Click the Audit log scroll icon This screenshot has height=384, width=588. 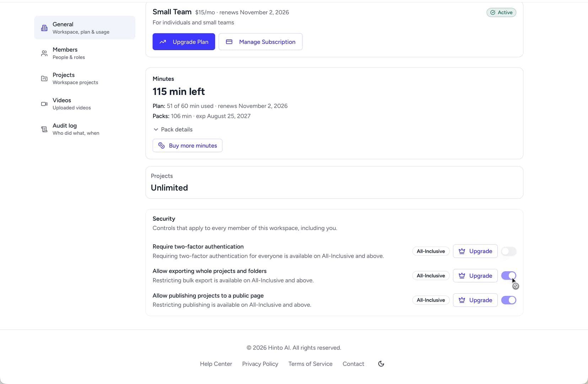pos(44,129)
